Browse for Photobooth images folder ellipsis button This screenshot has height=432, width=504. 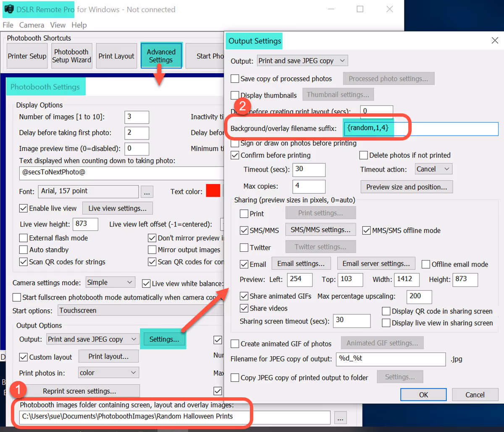pyautogui.click(x=341, y=417)
